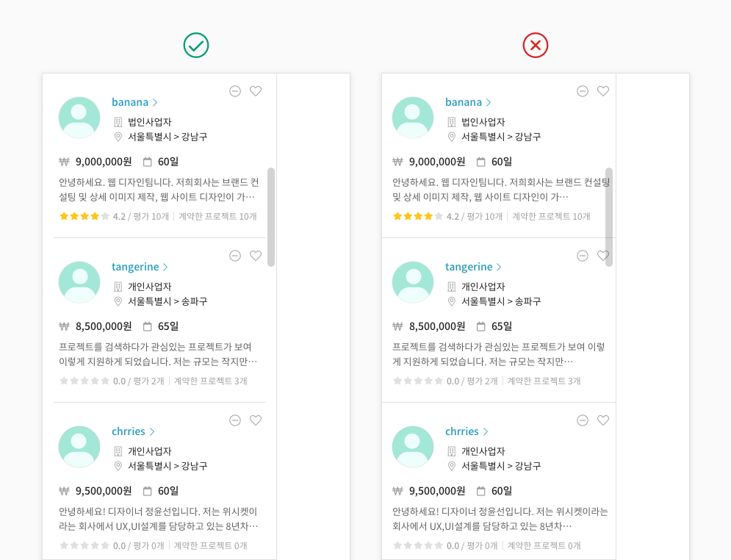
Task: Favorite banana with heart icon in left panel
Action: (256, 91)
